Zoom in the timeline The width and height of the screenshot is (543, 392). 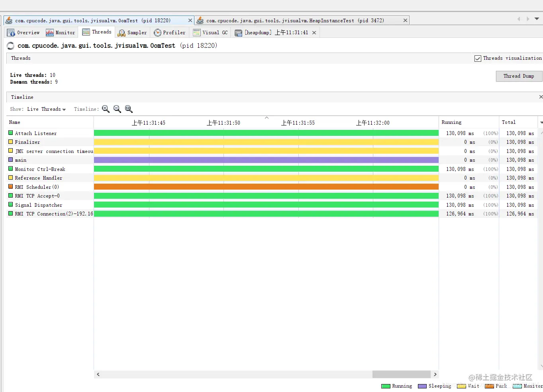[x=106, y=109]
